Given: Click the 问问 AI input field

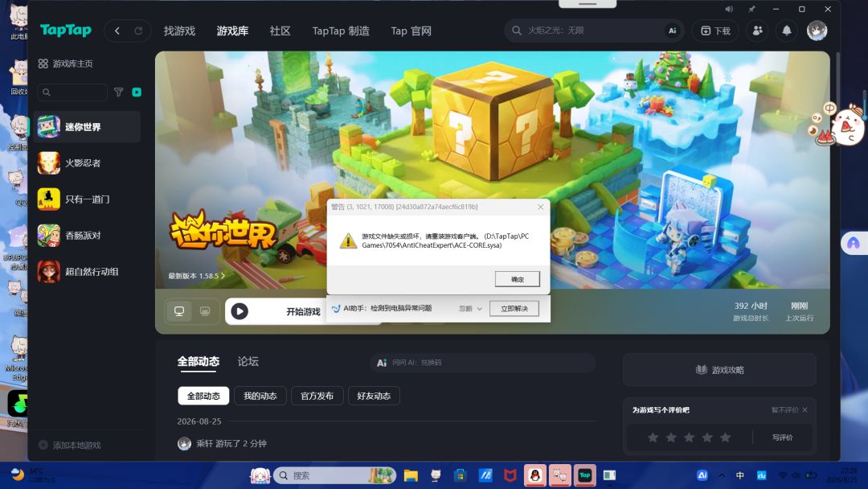Looking at the screenshot, I should pyautogui.click(x=483, y=363).
